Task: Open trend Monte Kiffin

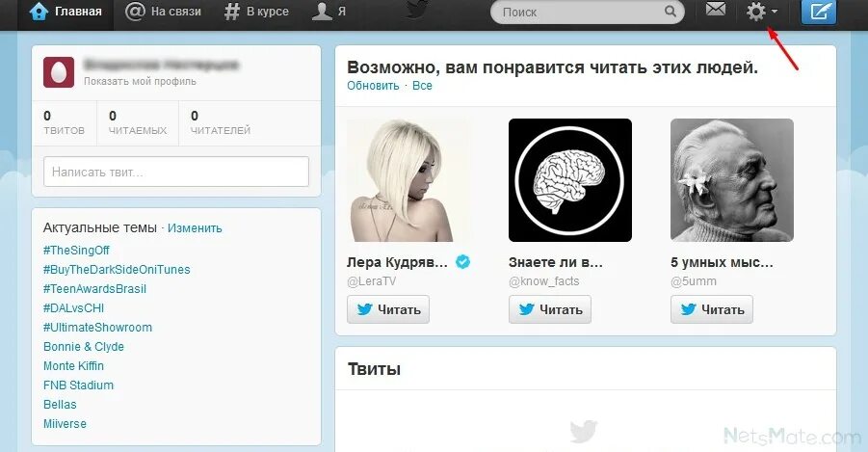Action: click(x=73, y=366)
